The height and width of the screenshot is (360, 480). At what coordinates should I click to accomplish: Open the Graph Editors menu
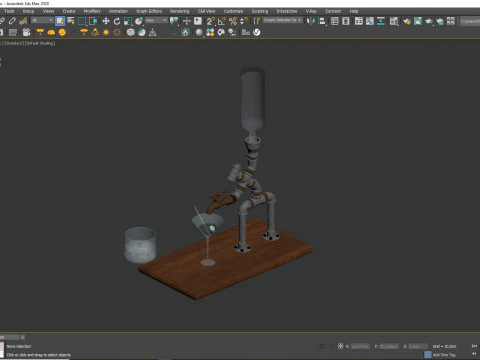tap(149, 11)
